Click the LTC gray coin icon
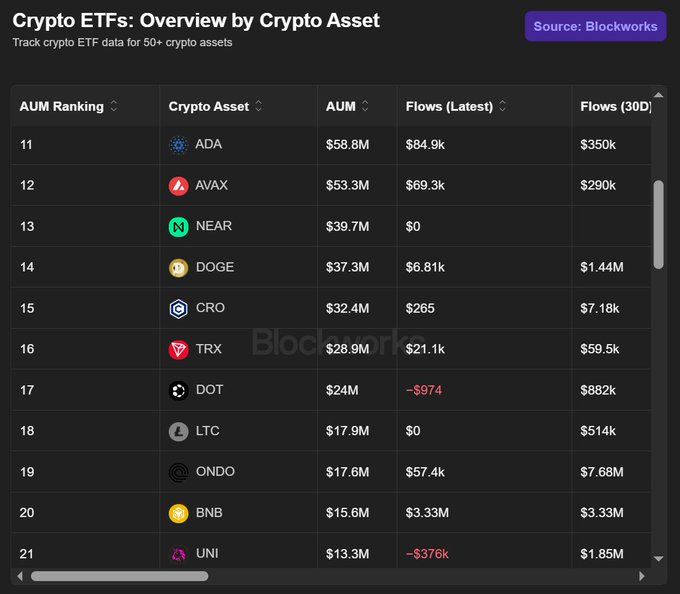The width and height of the screenshot is (680, 594). click(x=178, y=431)
